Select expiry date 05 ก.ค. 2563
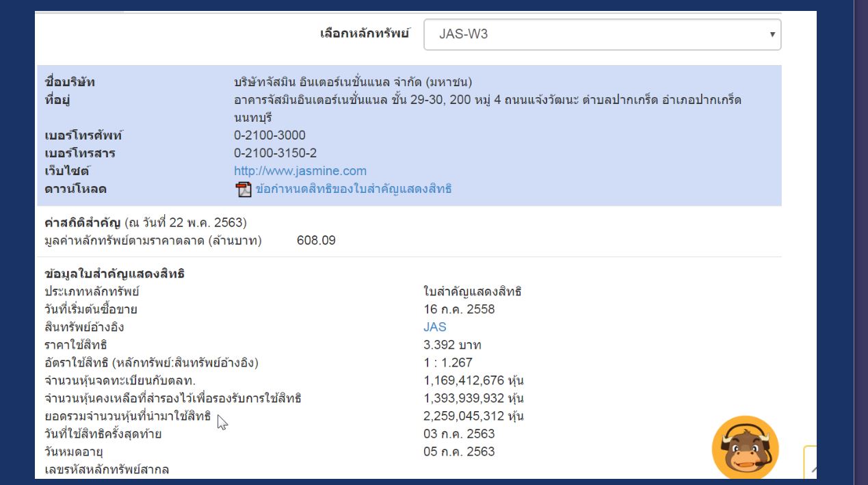This screenshot has width=868, height=485. tap(459, 451)
